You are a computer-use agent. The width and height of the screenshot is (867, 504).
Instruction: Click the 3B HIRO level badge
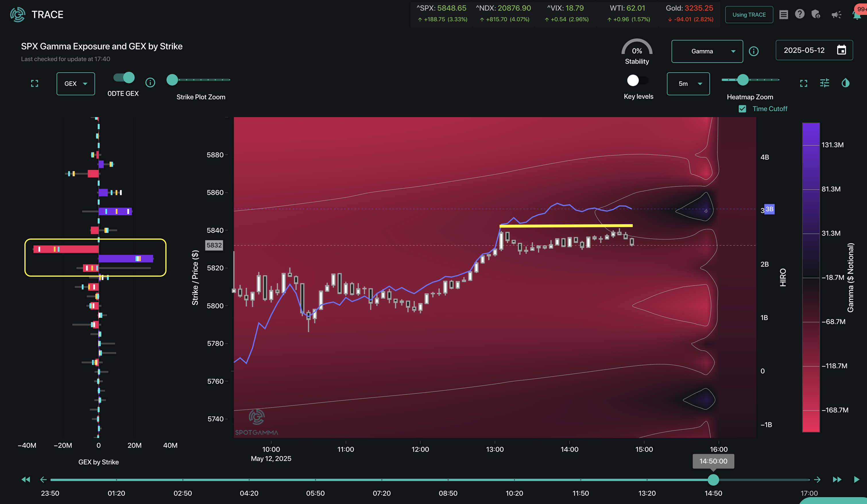click(x=769, y=209)
